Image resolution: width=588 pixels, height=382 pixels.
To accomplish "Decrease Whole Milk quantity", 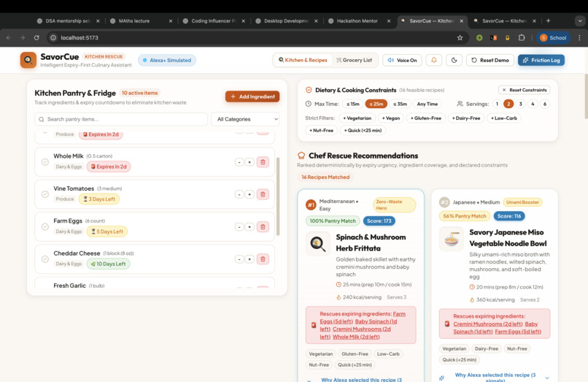I will click(x=239, y=162).
